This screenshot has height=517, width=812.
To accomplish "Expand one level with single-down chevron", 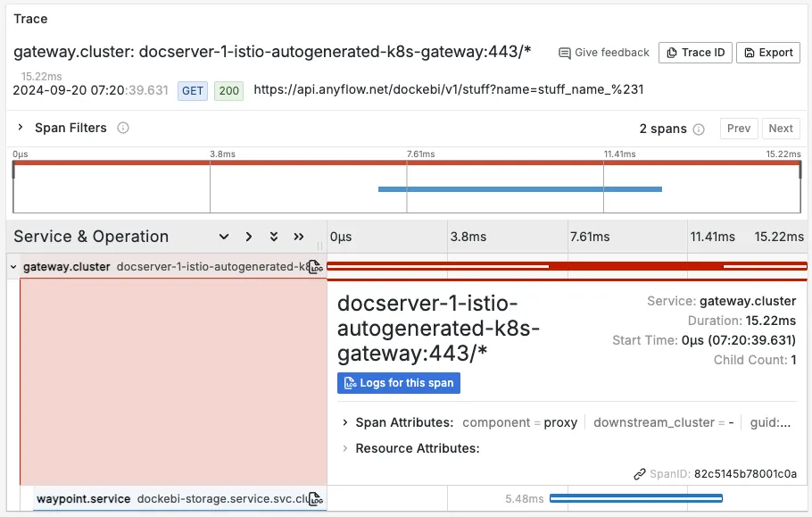I will click(x=224, y=237).
